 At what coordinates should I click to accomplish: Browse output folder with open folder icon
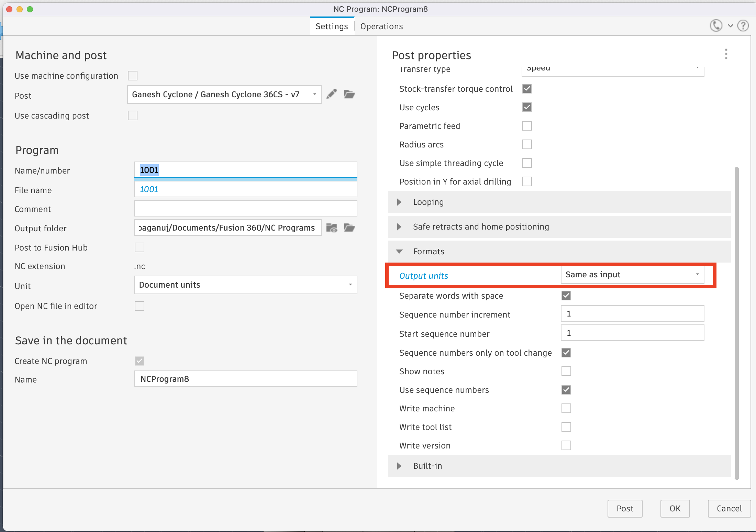click(x=349, y=228)
